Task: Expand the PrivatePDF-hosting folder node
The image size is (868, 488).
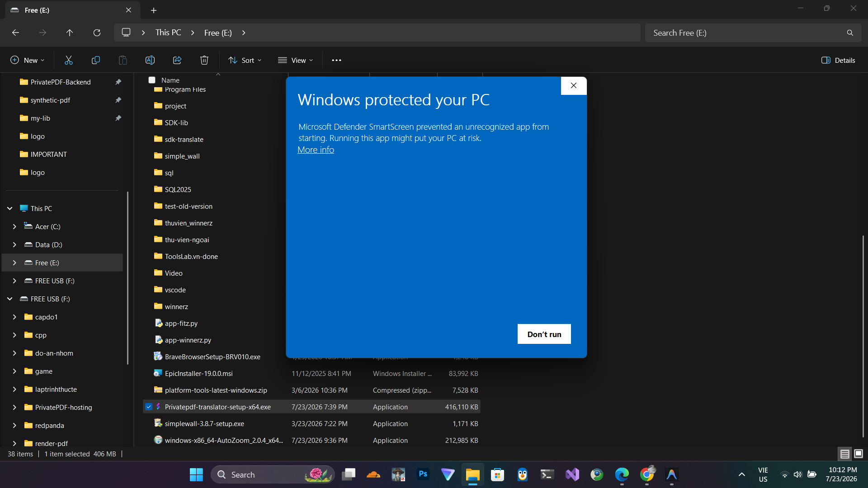Action: (14, 407)
